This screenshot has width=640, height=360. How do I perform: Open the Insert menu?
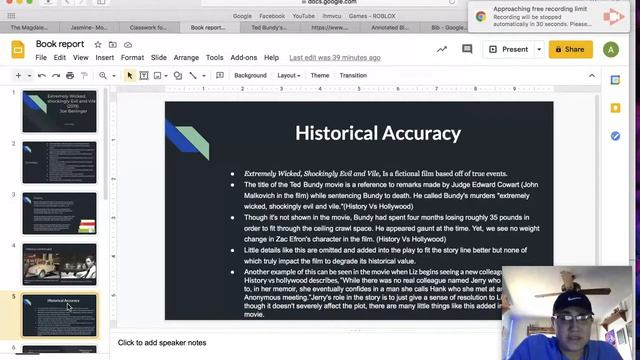[104, 58]
